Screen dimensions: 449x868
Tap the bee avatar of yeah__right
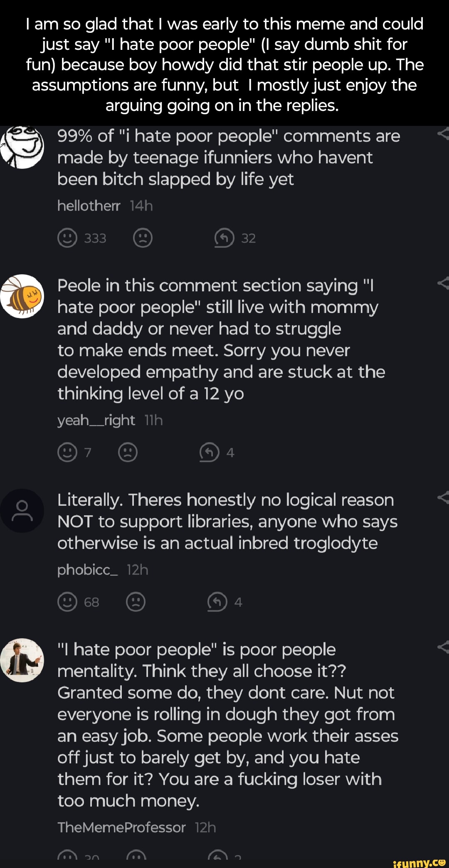[x=22, y=296]
